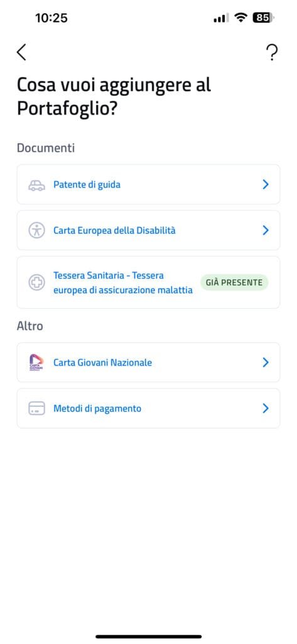Tap the Carta Giovani Nazionale logo
The width and height of the screenshot is (297, 644).
pos(36,363)
